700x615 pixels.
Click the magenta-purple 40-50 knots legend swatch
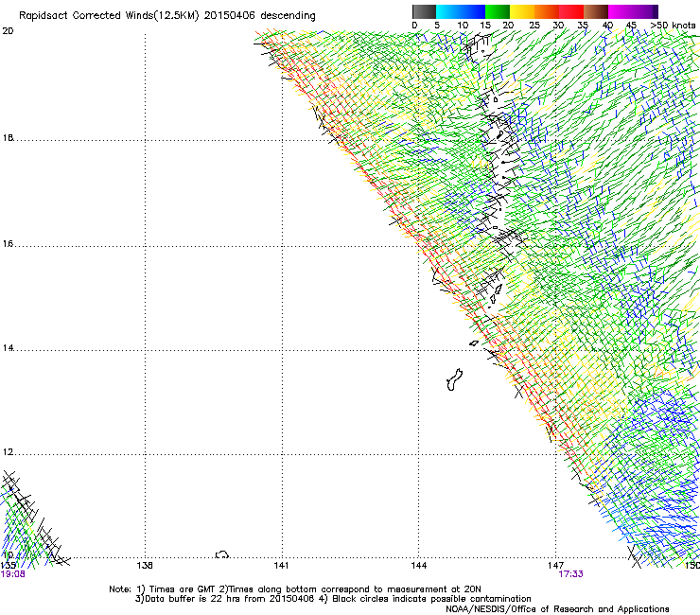pyautogui.click(x=633, y=11)
